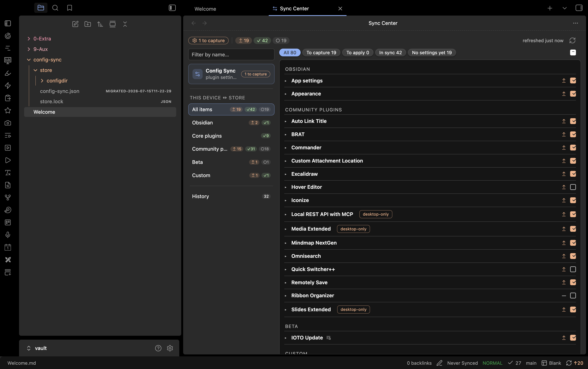The width and height of the screenshot is (588, 369).
Task: Click the sync icon in status bar
Action: (x=569, y=363)
